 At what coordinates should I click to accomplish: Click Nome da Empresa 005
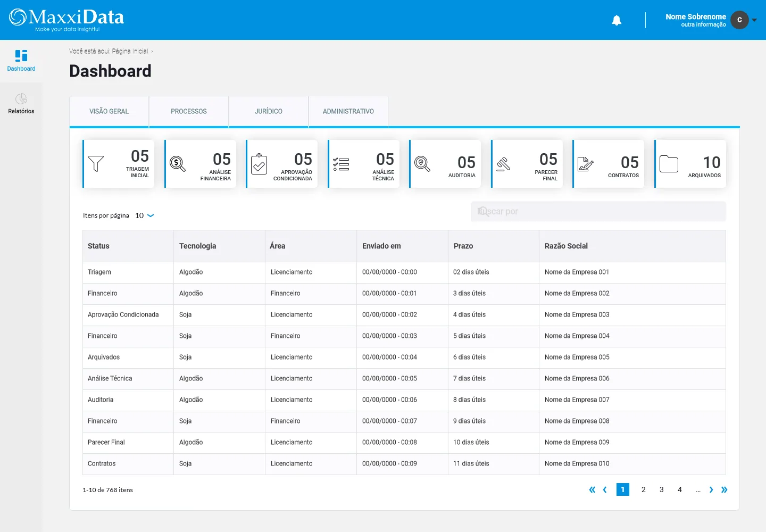[x=577, y=357]
